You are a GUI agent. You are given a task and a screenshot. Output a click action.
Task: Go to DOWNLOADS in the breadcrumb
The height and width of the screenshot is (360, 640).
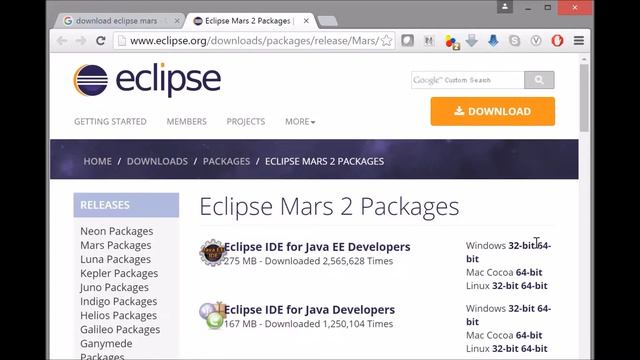pos(157,161)
